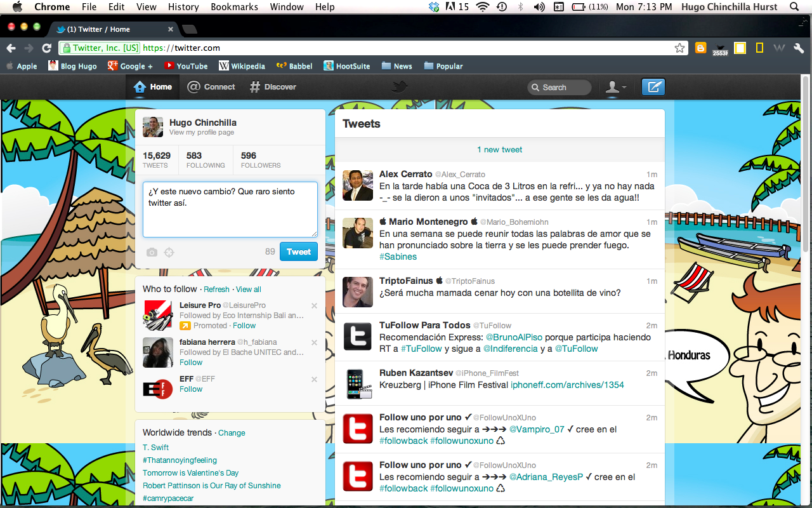Reload the page with refresh icon
Viewport: 812px width, 508px height.
46,48
